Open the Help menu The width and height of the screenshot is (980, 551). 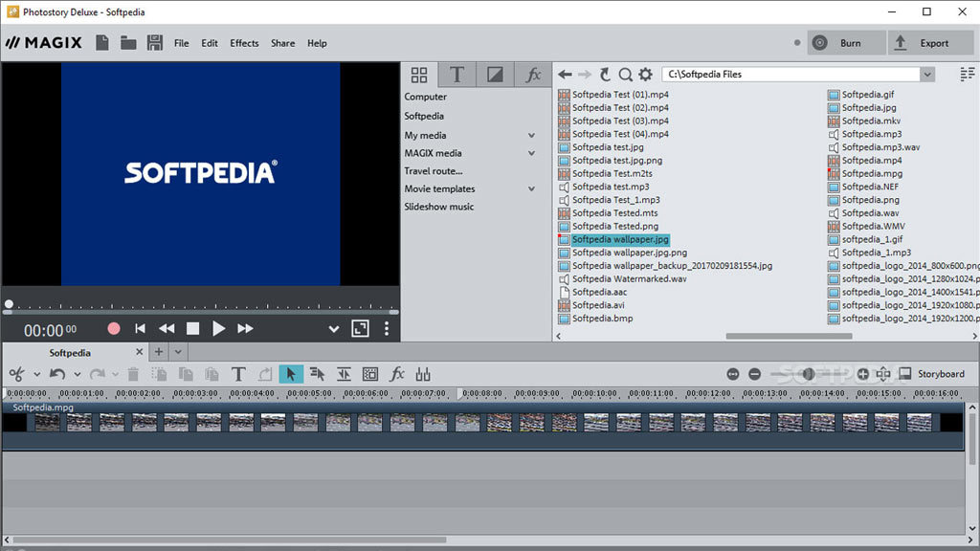pyautogui.click(x=317, y=43)
